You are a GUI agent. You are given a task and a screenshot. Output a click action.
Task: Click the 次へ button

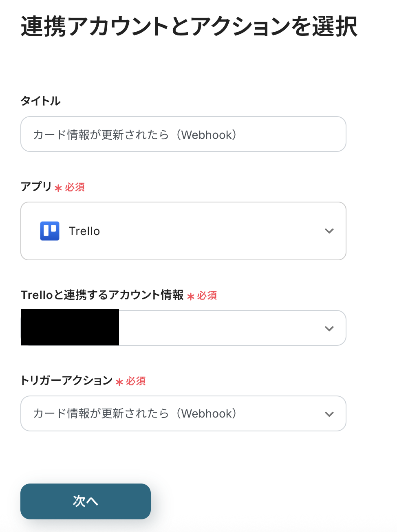[x=86, y=501]
